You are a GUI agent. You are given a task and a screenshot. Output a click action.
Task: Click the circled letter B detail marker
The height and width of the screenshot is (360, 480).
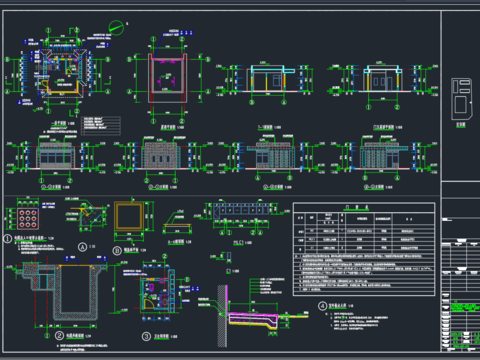[x=117, y=250]
